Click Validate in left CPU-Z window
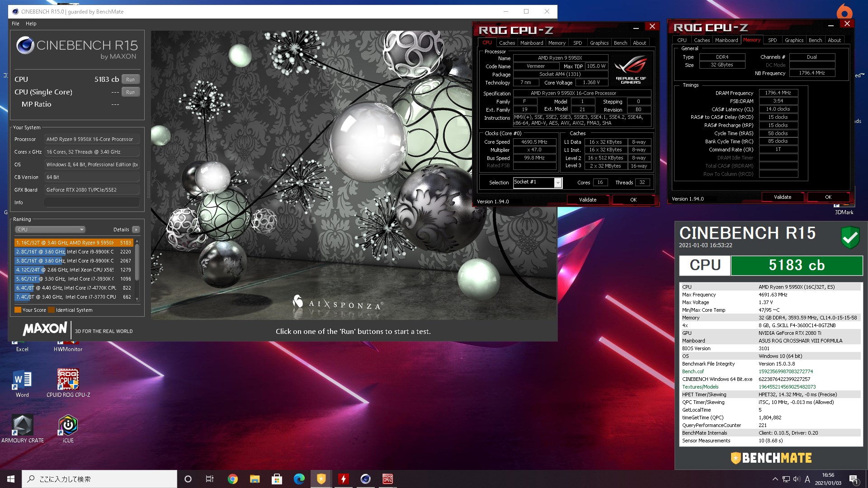 click(588, 200)
